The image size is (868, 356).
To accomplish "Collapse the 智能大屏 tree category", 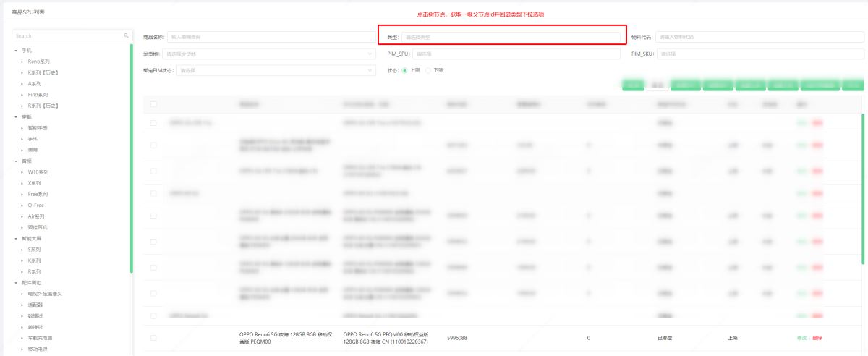I will (17, 238).
